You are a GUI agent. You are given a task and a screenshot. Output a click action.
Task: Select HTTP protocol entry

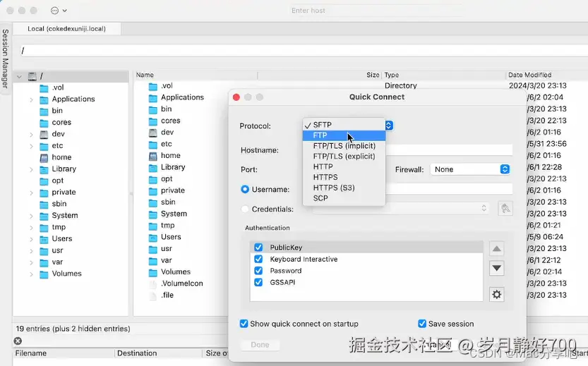[x=344, y=166]
